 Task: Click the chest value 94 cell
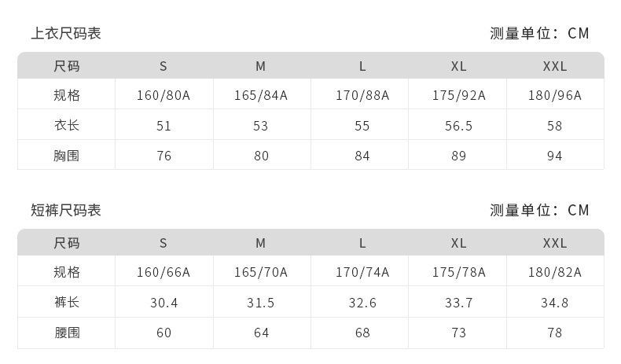pyautogui.click(x=555, y=156)
